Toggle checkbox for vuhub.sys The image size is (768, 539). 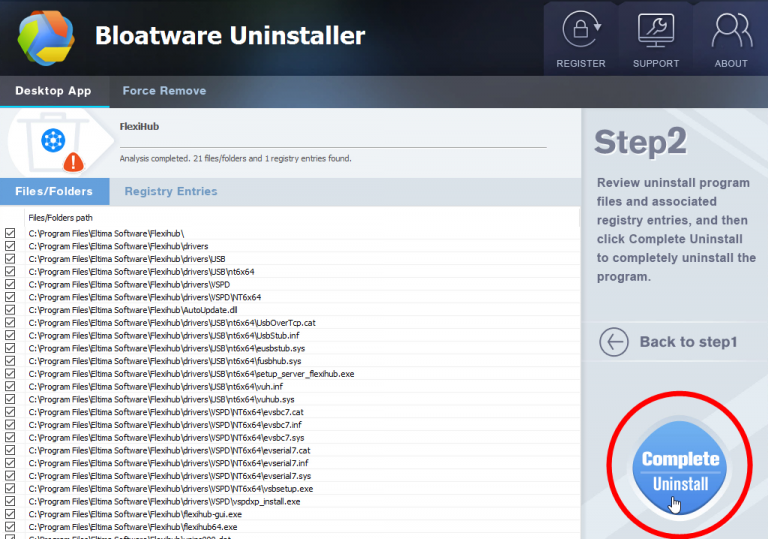point(10,399)
